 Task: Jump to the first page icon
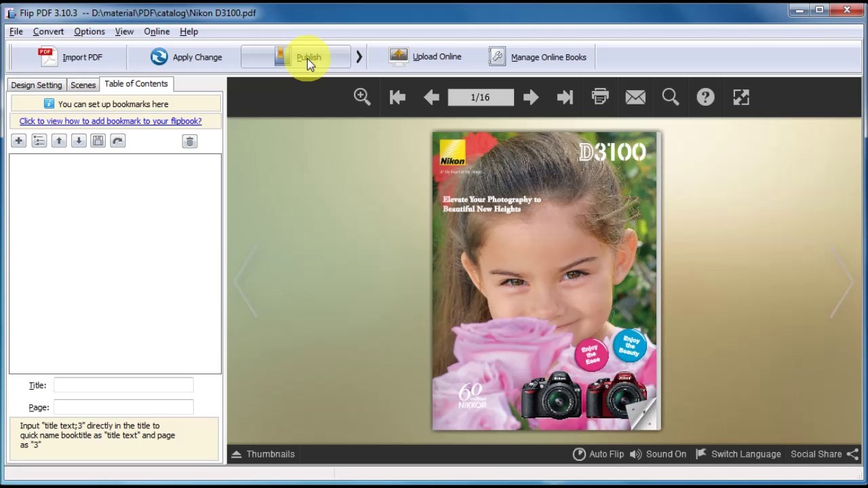[397, 98]
